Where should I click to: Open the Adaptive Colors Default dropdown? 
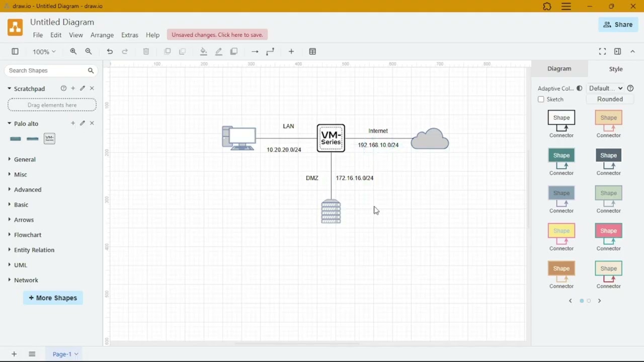pos(606,88)
